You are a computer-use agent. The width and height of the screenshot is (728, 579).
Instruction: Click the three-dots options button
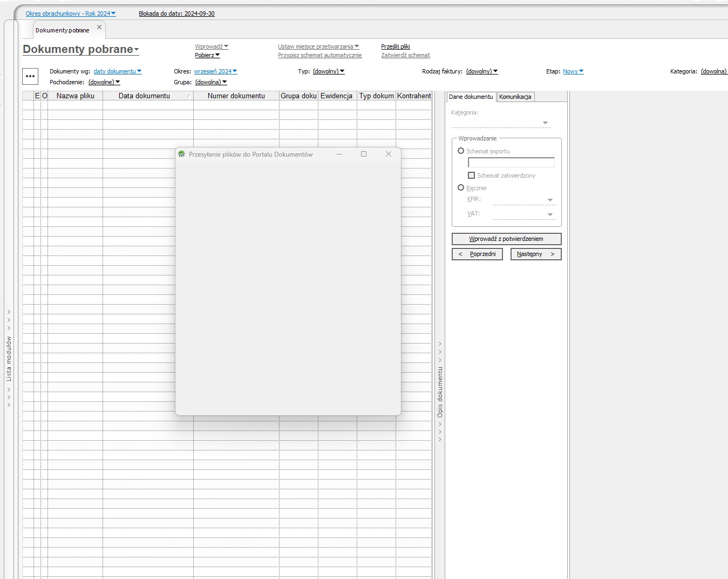pyautogui.click(x=30, y=76)
